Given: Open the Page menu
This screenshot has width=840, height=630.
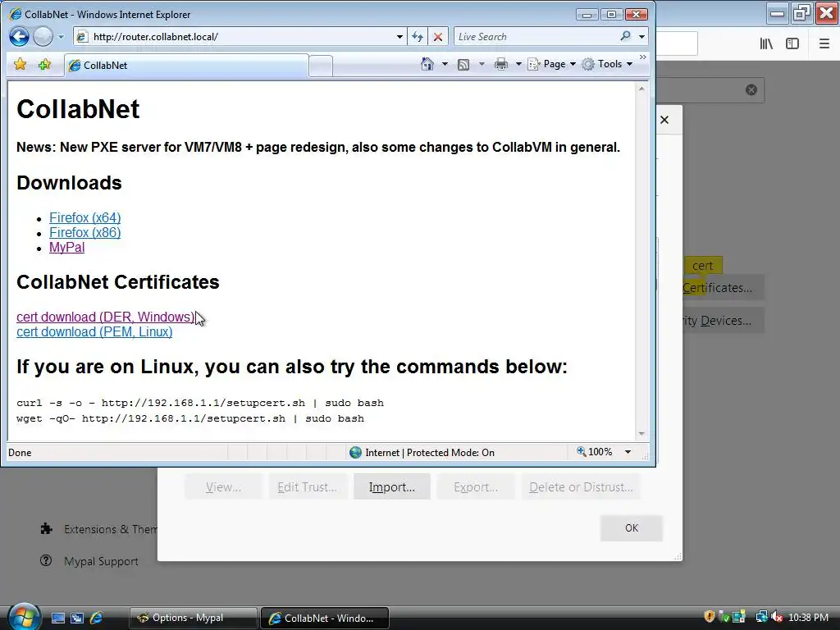Looking at the screenshot, I should tap(552, 64).
